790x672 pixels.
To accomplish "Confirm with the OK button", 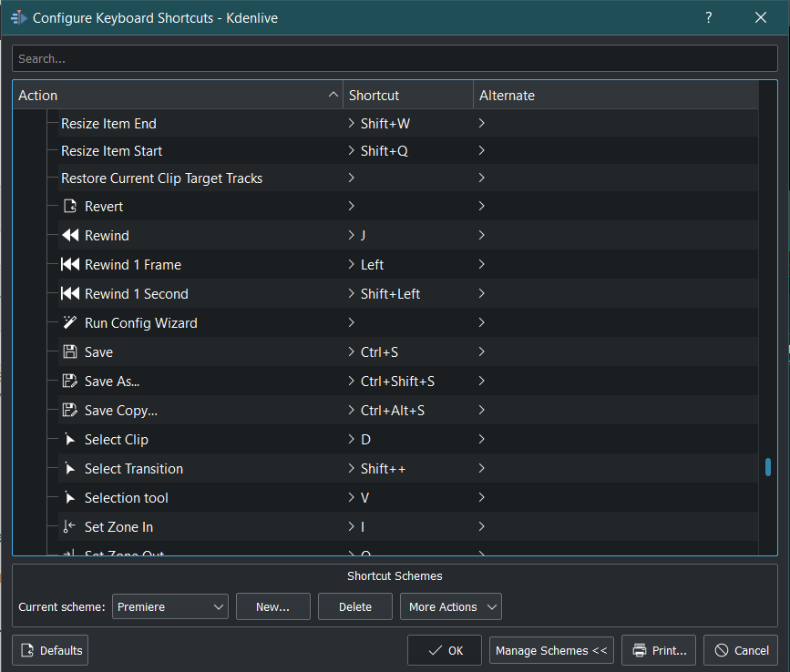I will (x=445, y=650).
